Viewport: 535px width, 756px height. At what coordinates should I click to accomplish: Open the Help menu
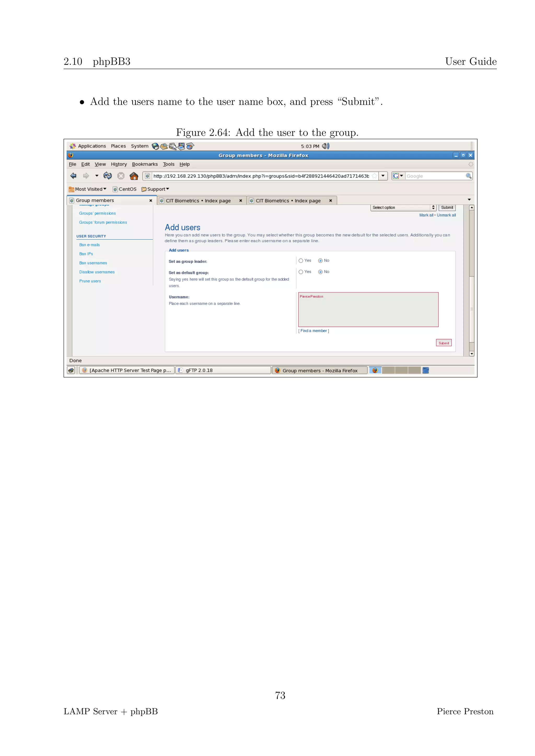pyautogui.click(x=184, y=164)
